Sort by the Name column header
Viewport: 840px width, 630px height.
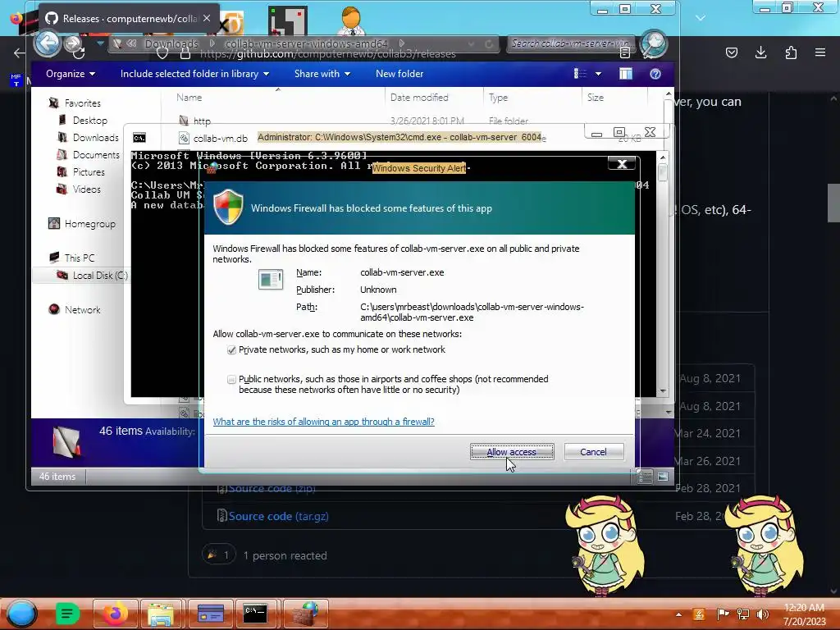click(x=189, y=98)
